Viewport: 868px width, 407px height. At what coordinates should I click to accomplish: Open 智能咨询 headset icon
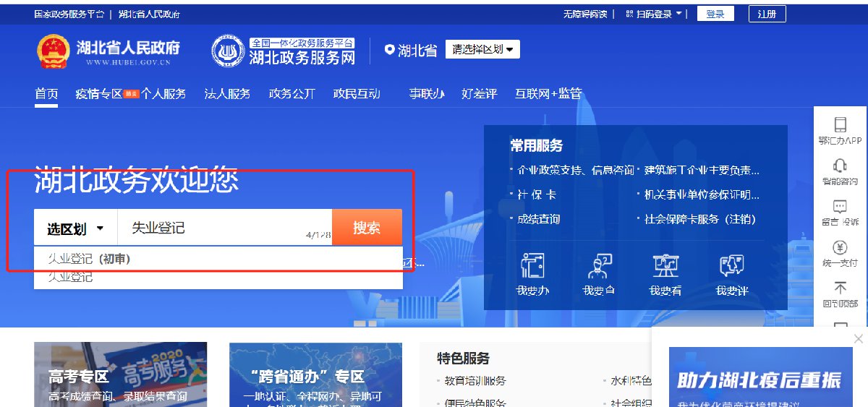click(x=840, y=165)
